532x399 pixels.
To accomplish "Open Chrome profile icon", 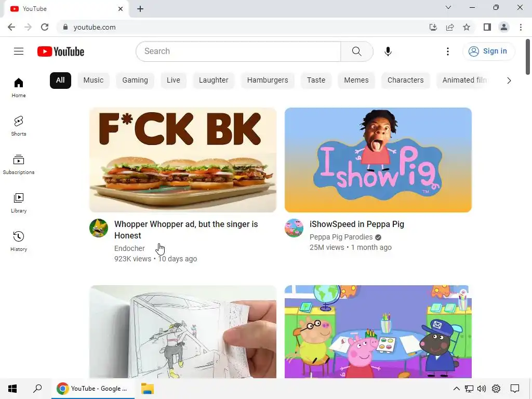I will pyautogui.click(x=504, y=27).
